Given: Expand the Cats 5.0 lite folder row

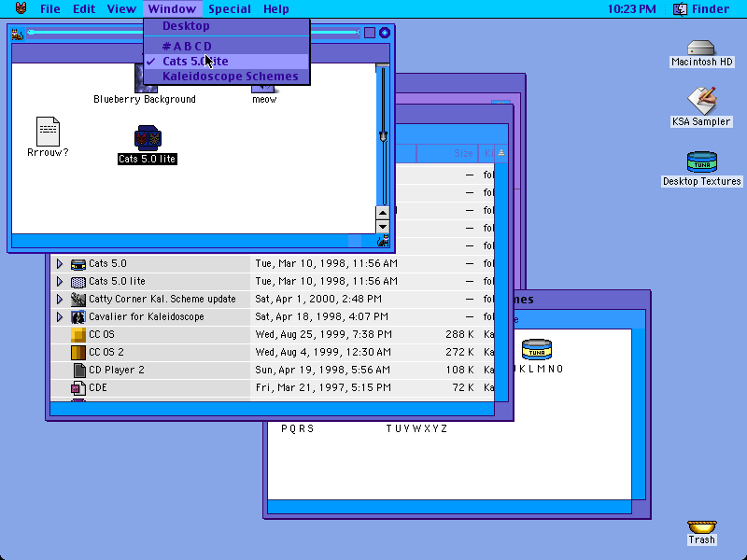Looking at the screenshot, I should coord(60,281).
